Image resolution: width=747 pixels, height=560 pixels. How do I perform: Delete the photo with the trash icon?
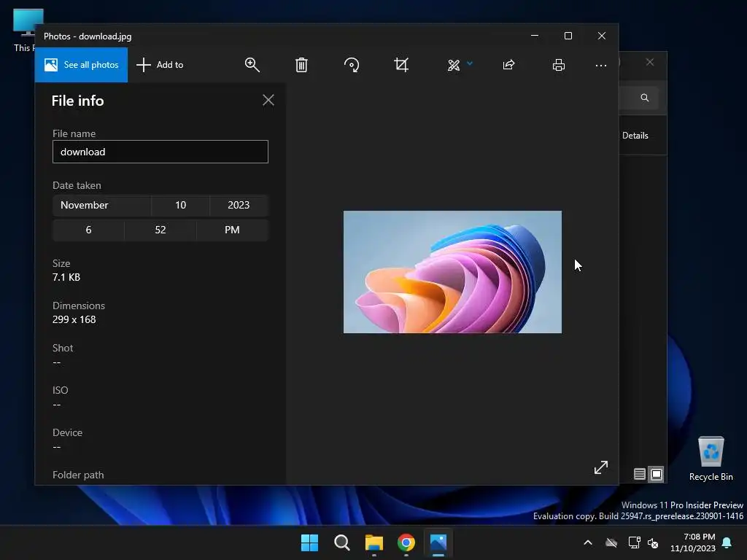(x=301, y=65)
